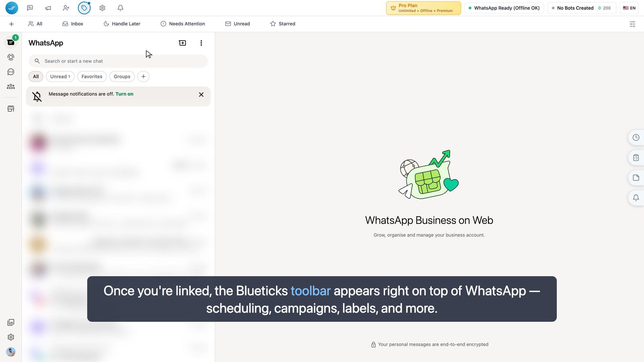Image resolution: width=644 pixels, height=362 pixels.
Task: Open Communities icon in WhatsApp sidebar
Action: pyautogui.click(x=11, y=86)
